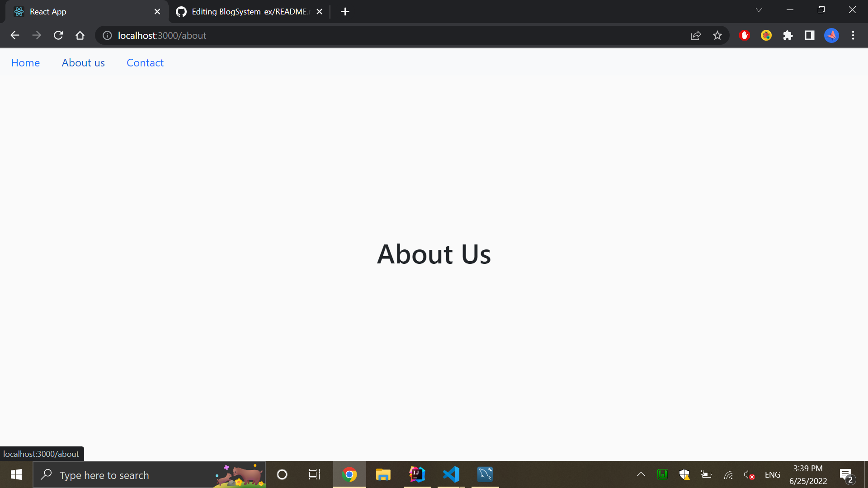The width and height of the screenshot is (868, 488).
Task: Open the Chrome profile avatar
Action: pos(831,35)
